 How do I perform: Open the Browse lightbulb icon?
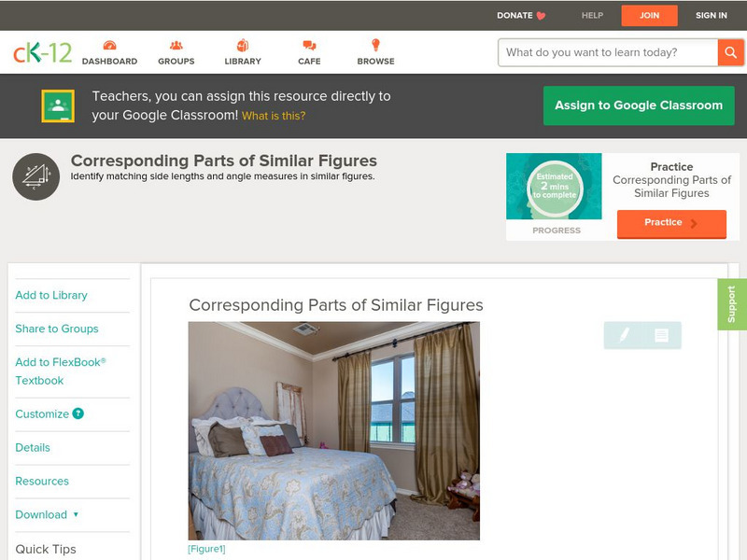[376, 45]
